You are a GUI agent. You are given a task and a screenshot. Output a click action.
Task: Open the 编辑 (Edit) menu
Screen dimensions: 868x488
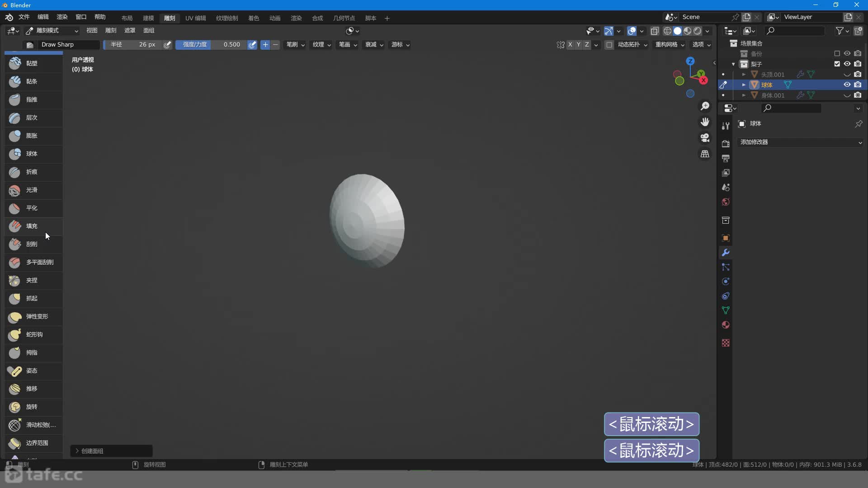43,17
